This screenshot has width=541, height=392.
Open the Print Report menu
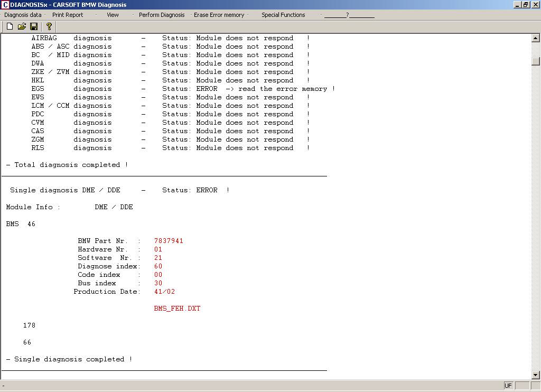(x=68, y=15)
